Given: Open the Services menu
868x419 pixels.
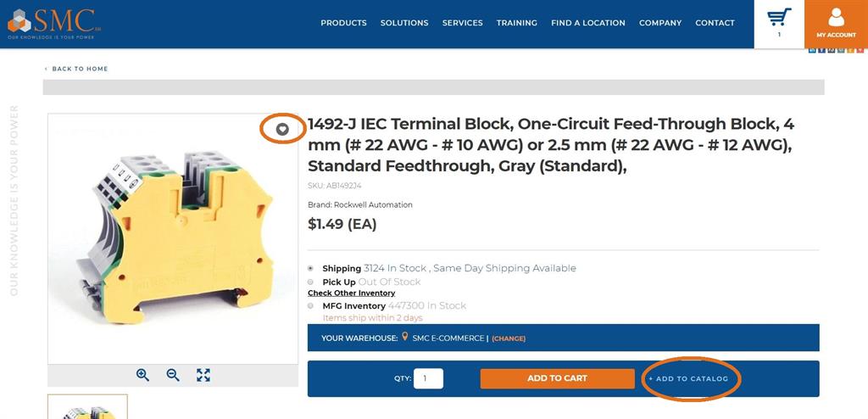Looking at the screenshot, I should click(x=462, y=23).
